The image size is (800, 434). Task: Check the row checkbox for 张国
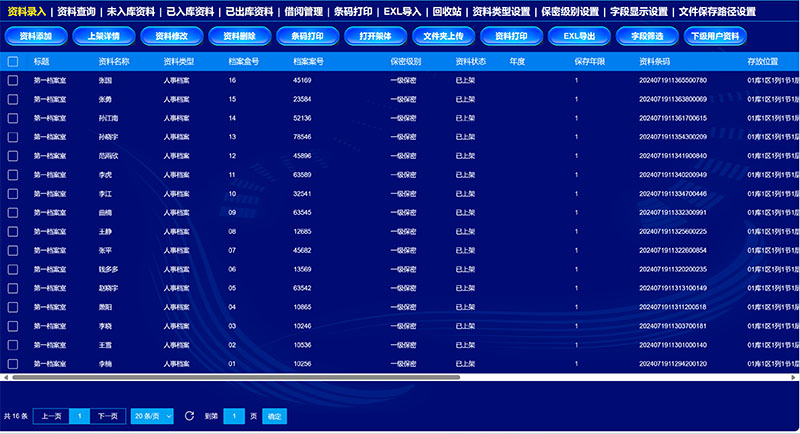click(x=13, y=80)
